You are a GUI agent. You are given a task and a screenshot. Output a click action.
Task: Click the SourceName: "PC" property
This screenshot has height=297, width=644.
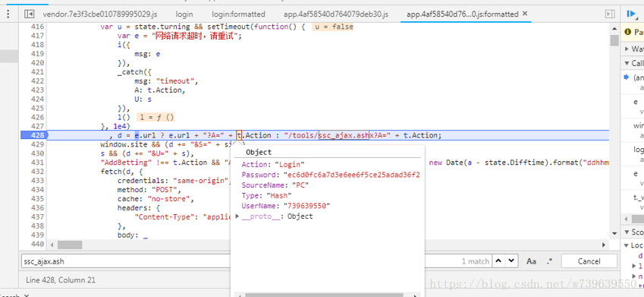(275, 185)
